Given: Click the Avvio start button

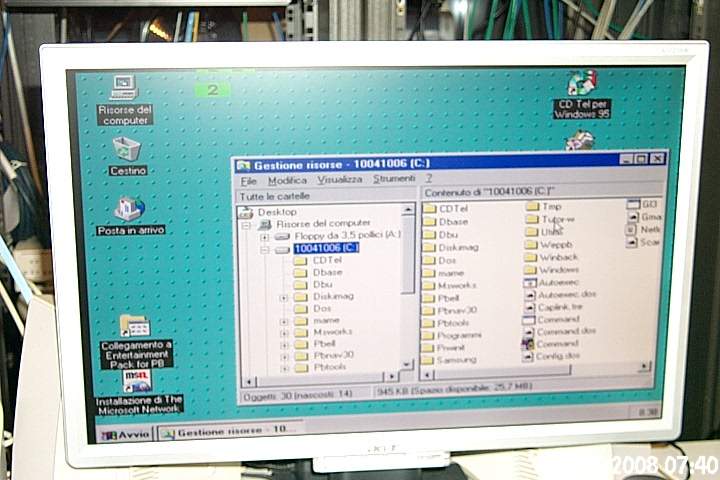Looking at the screenshot, I should pyautogui.click(x=125, y=434).
